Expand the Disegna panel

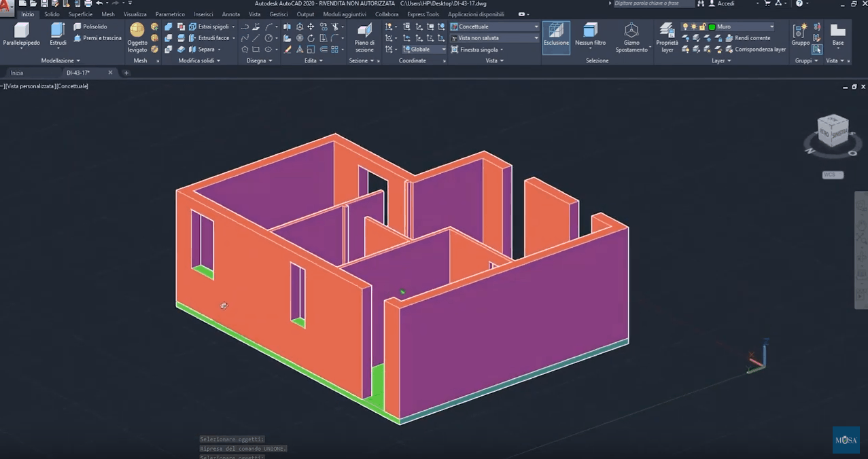(x=259, y=60)
